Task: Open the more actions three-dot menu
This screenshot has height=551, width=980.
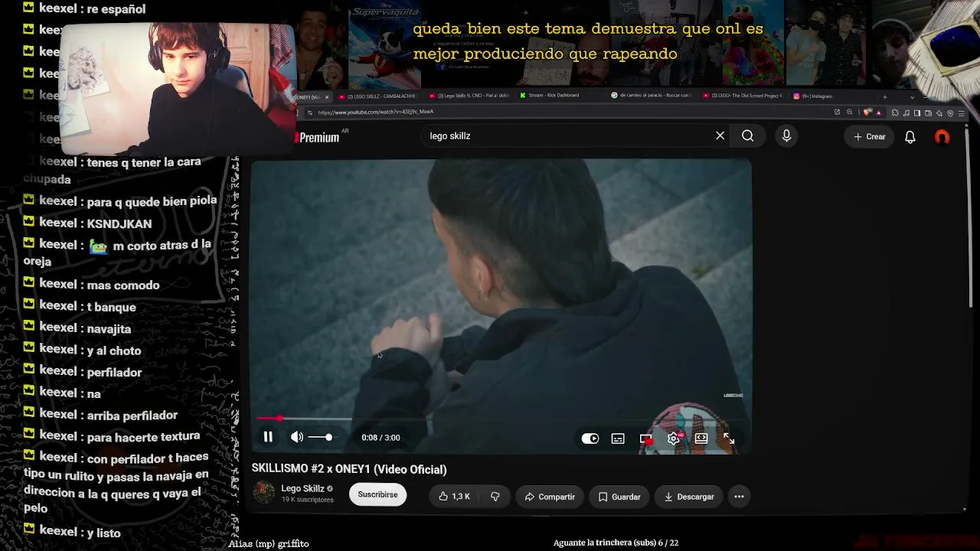Action: tap(739, 497)
